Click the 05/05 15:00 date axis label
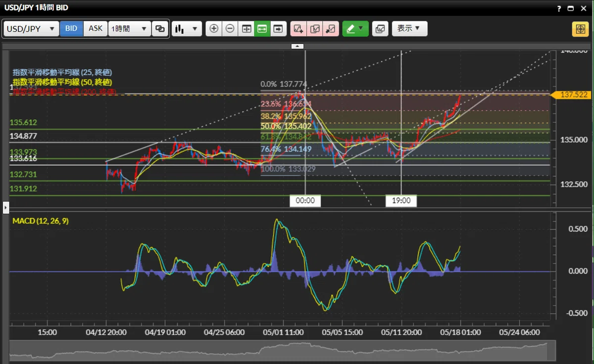 click(x=342, y=332)
